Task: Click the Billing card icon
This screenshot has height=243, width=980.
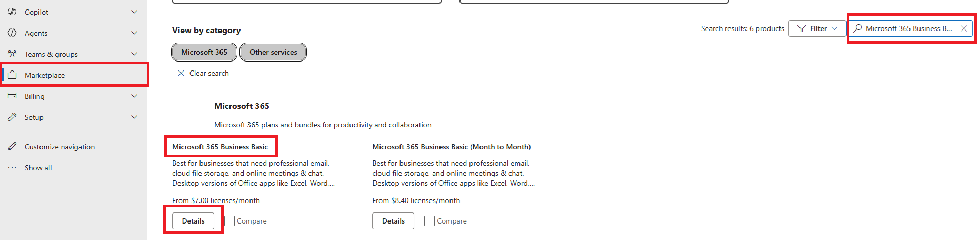Action: [x=12, y=96]
